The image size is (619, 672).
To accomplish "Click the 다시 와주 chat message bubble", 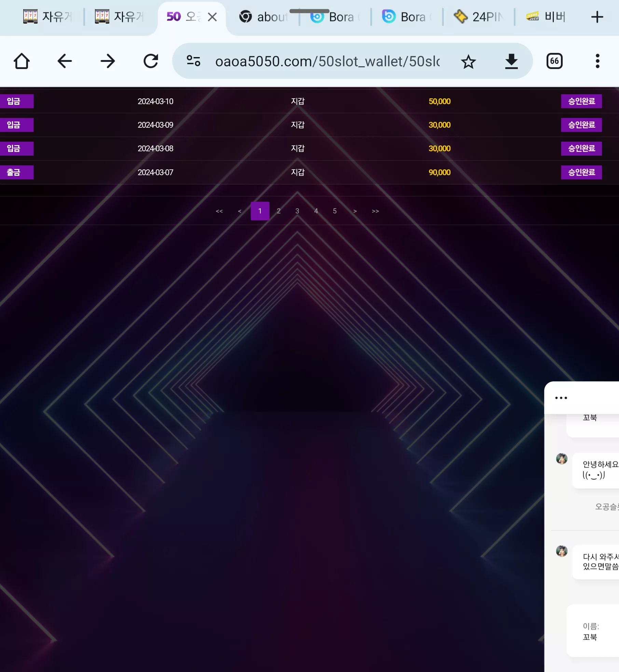I will coord(596,562).
